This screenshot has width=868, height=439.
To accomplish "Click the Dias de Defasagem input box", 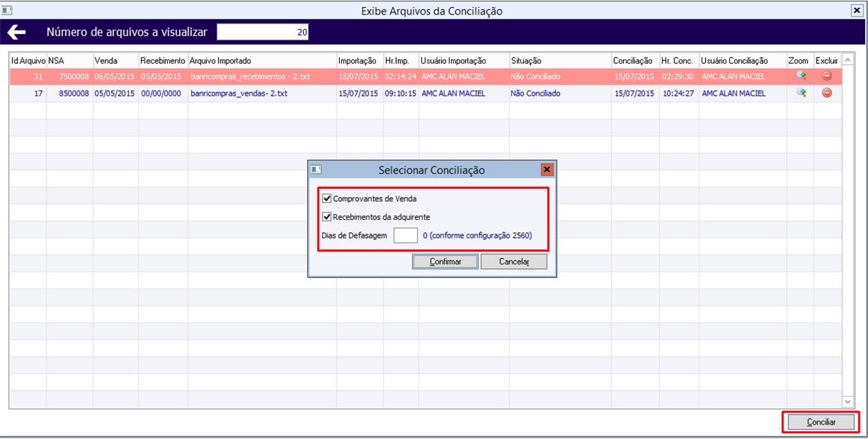I will [x=405, y=235].
